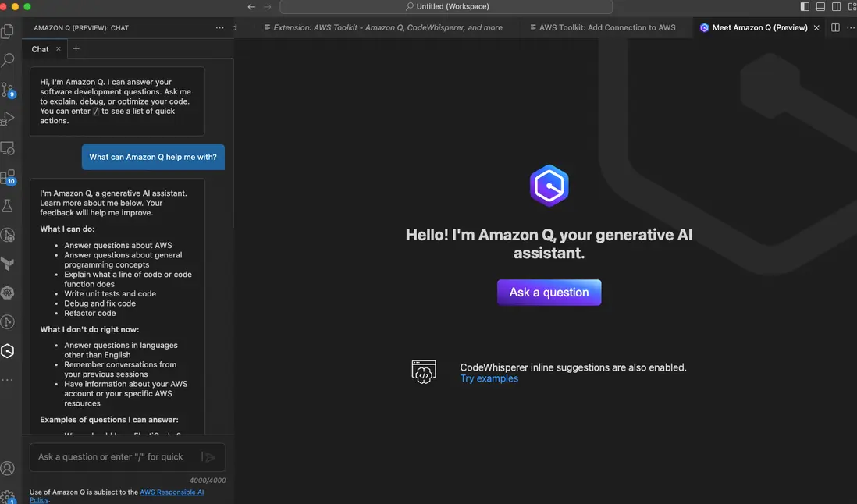Click the 'Write unit tests and code' bullet
The height and width of the screenshot is (504, 857).
pyautogui.click(x=110, y=293)
